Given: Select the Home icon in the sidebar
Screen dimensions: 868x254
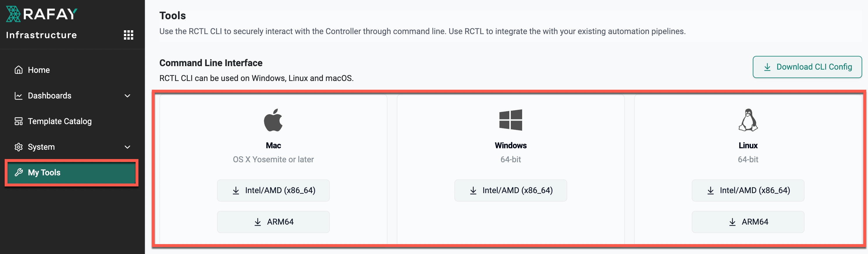Looking at the screenshot, I should coord(19,70).
